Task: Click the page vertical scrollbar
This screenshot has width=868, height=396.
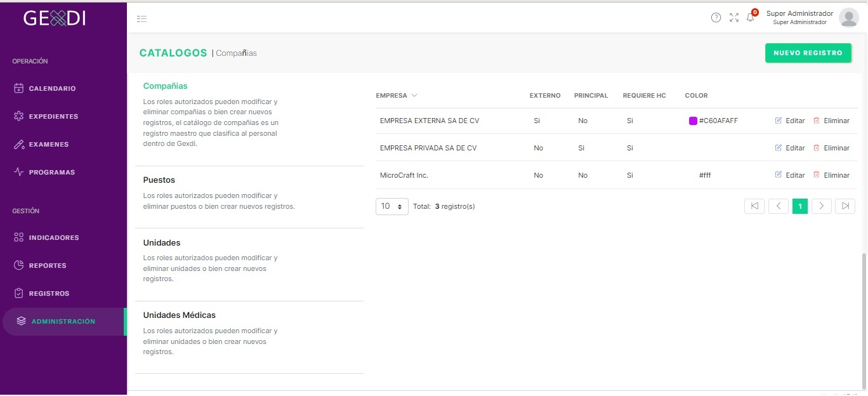Action: (864, 320)
